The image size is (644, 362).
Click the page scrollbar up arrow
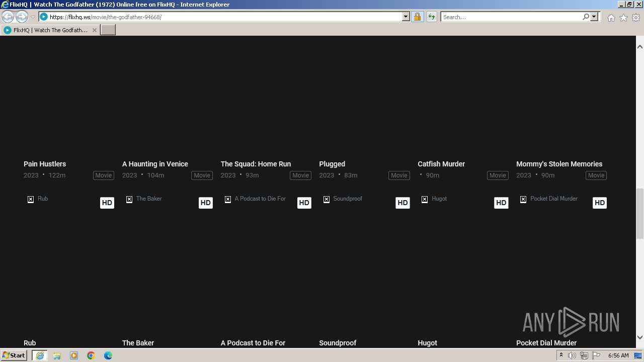tap(640, 47)
